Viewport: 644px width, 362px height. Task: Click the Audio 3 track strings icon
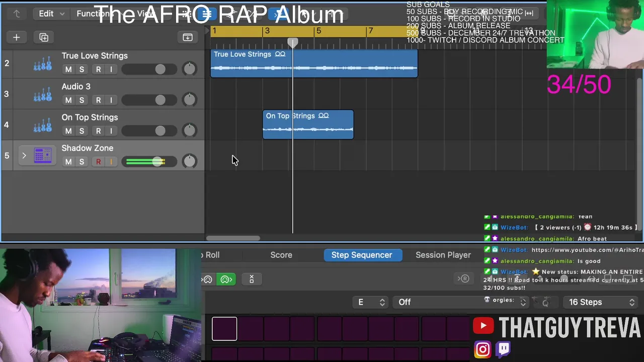pyautogui.click(x=42, y=94)
